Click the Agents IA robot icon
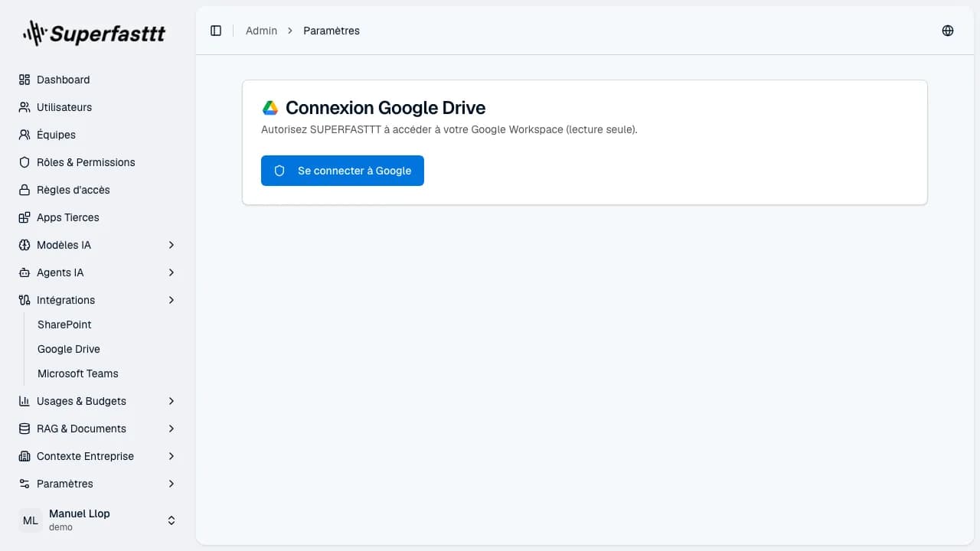Image resolution: width=980 pixels, height=551 pixels. pos(24,272)
